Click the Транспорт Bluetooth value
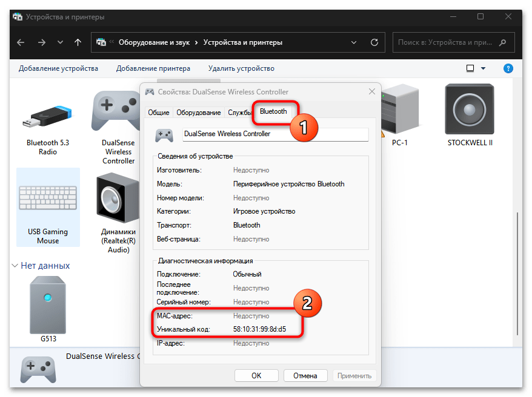532x397 pixels. 247,225
